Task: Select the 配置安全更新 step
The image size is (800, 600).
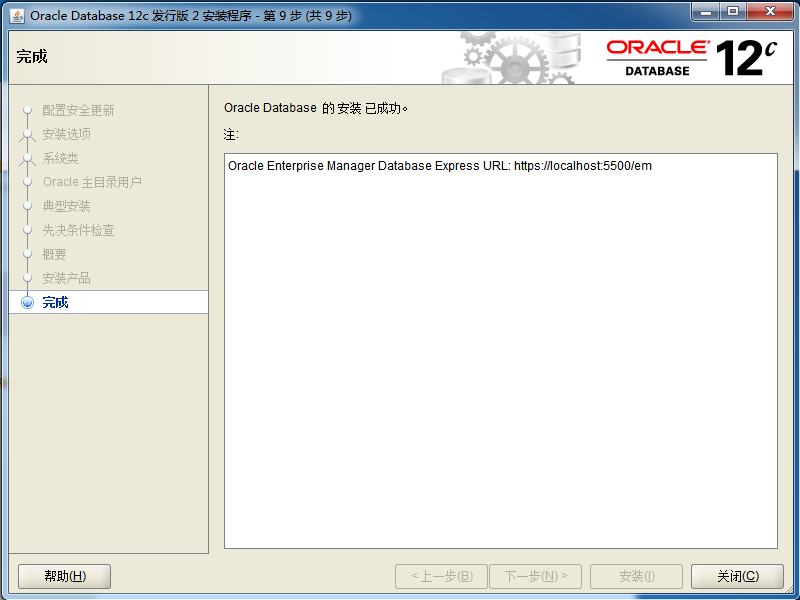Action: (x=78, y=110)
